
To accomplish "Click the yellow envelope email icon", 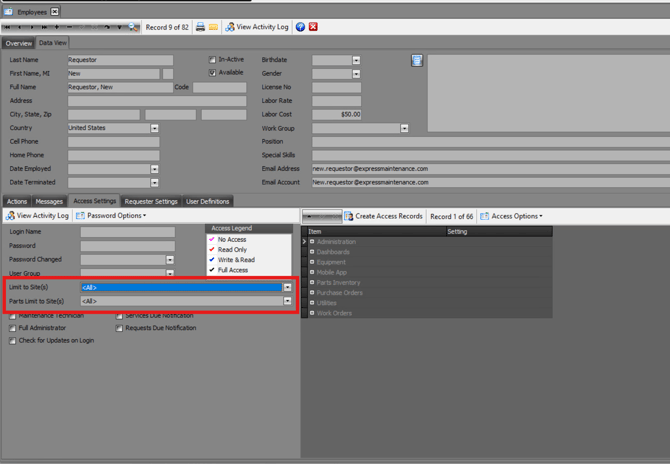I will point(213,27).
